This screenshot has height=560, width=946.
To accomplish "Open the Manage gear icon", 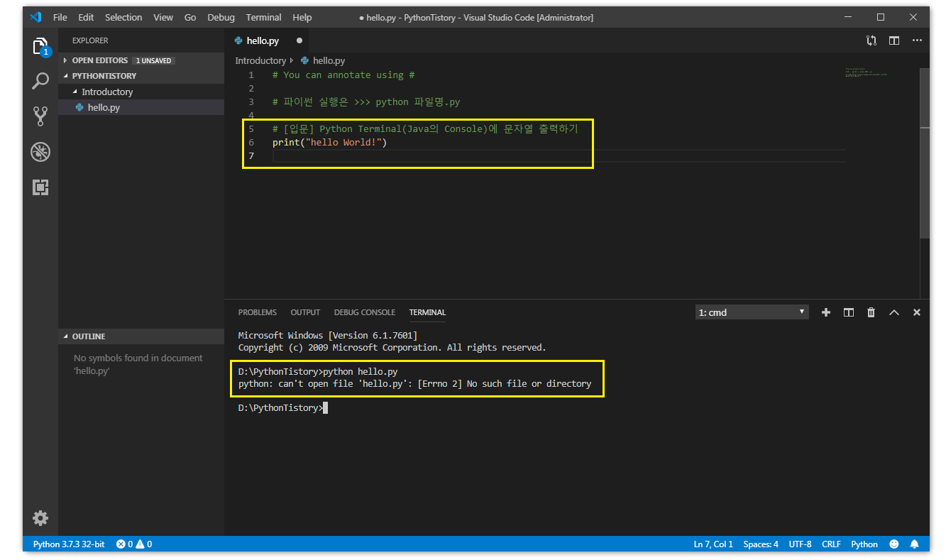I will tap(40, 518).
